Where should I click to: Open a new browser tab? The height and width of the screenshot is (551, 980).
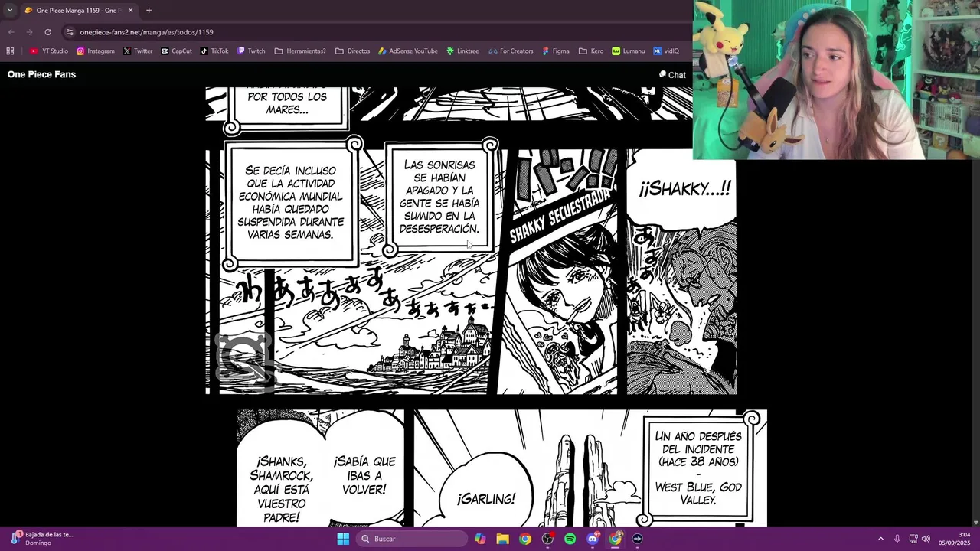149,11
